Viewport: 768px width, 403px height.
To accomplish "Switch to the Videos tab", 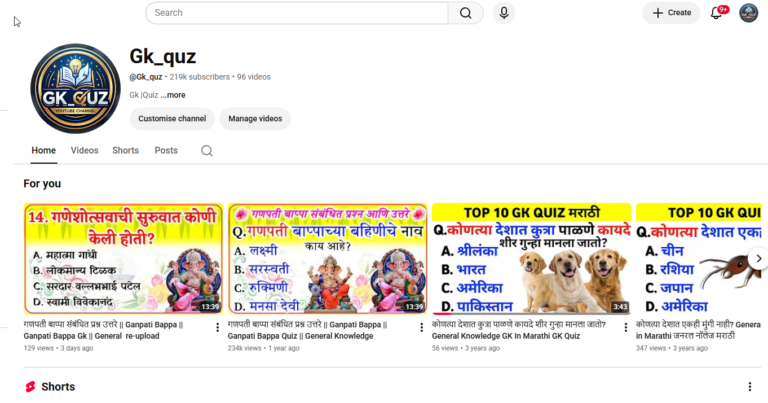I will [x=84, y=150].
